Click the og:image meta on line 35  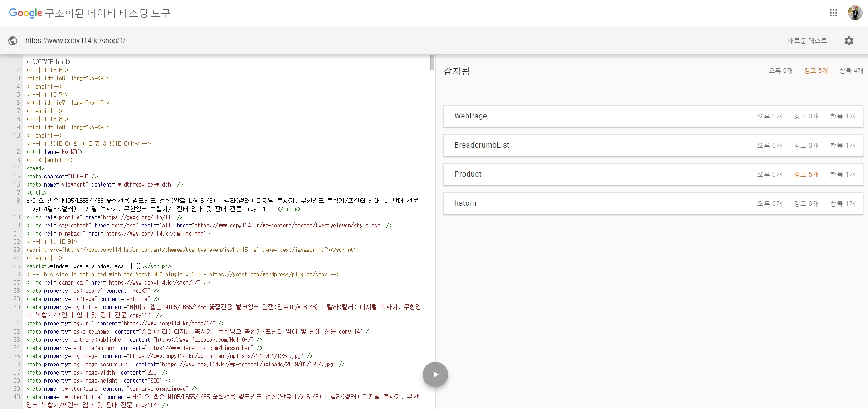[169, 356]
